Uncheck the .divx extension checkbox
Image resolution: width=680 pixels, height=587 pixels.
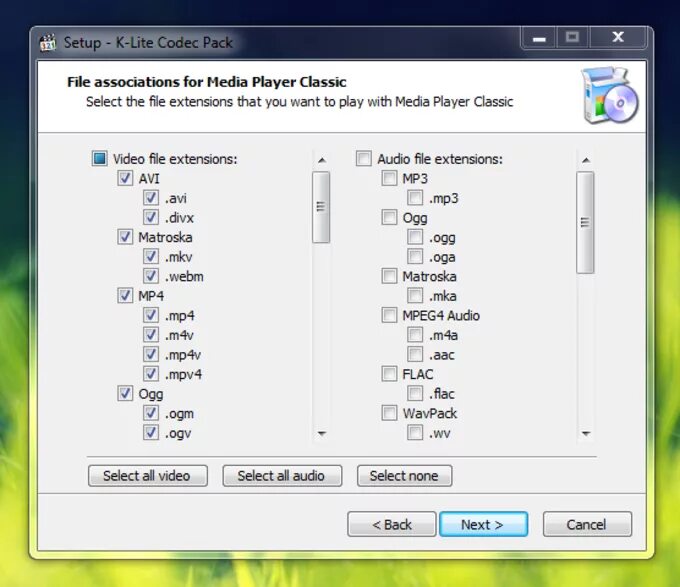(151, 217)
